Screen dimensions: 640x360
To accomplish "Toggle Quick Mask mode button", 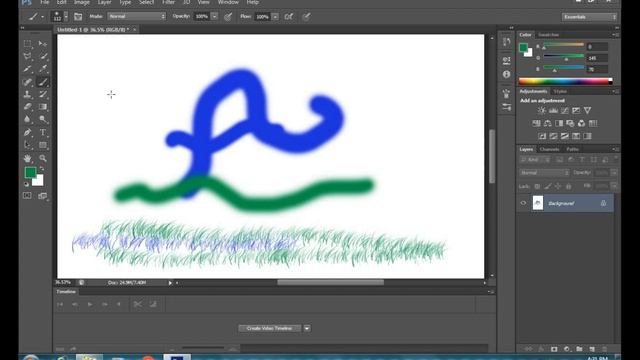I will tap(27, 196).
